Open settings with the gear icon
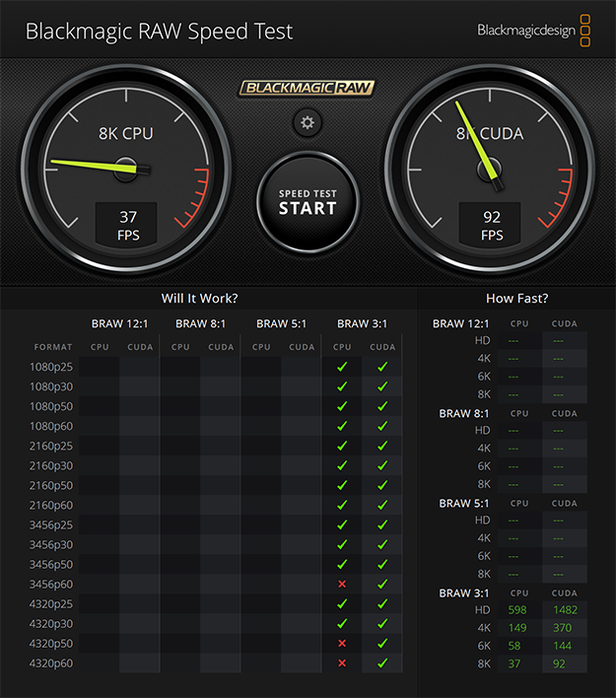Image resolution: width=616 pixels, height=698 pixels. (x=308, y=123)
